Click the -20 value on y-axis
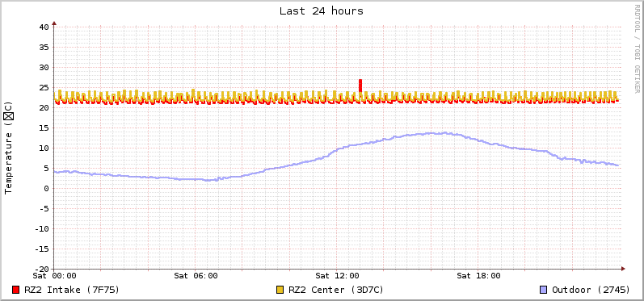This screenshot has width=644, height=301. [42, 269]
